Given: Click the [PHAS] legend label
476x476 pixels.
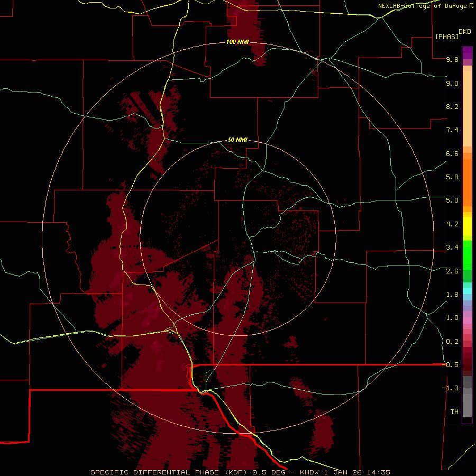Looking at the screenshot, I should point(447,36).
